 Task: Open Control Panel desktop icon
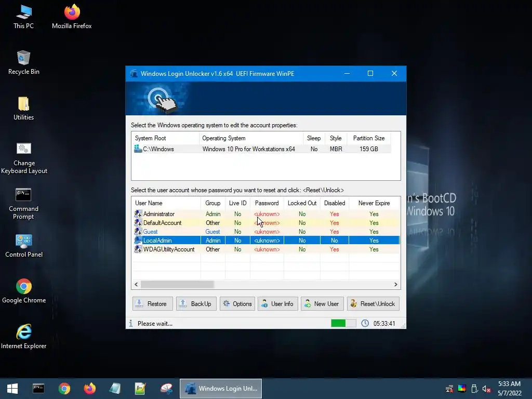coord(24,246)
